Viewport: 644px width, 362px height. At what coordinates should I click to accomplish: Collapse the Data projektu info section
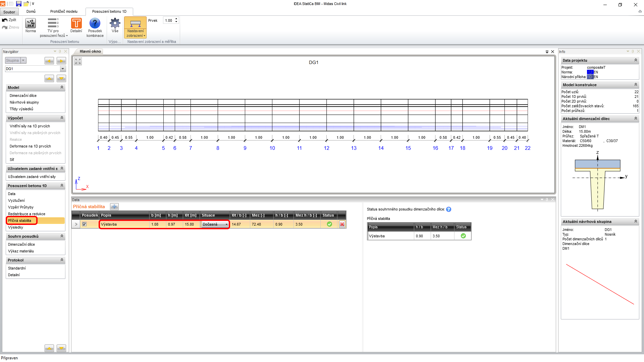coord(636,60)
